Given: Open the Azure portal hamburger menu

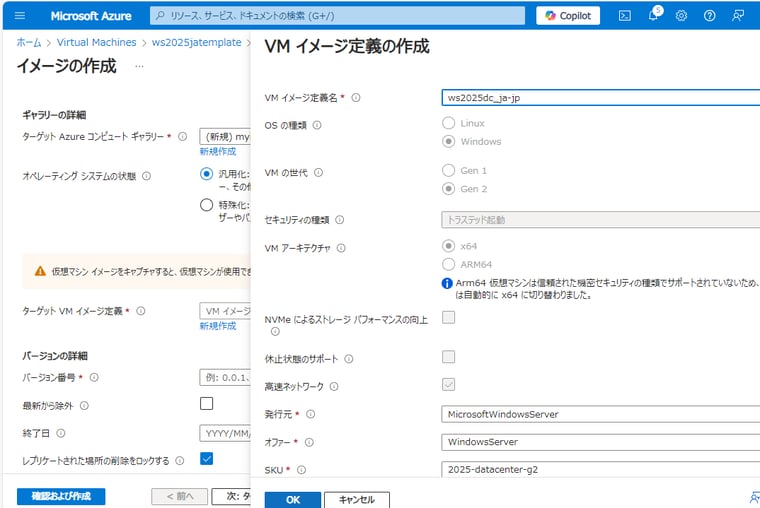Looking at the screenshot, I should coord(20,16).
